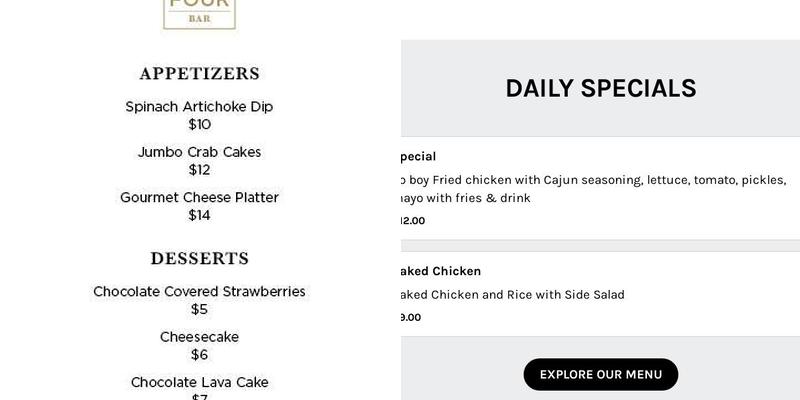
Task: Click Baked Chicken and Rice description
Action: click(512, 295)
